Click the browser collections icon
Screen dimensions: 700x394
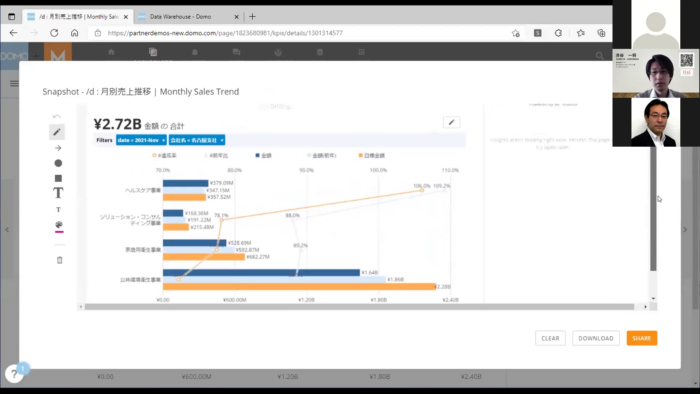click(x=601, y=33)
